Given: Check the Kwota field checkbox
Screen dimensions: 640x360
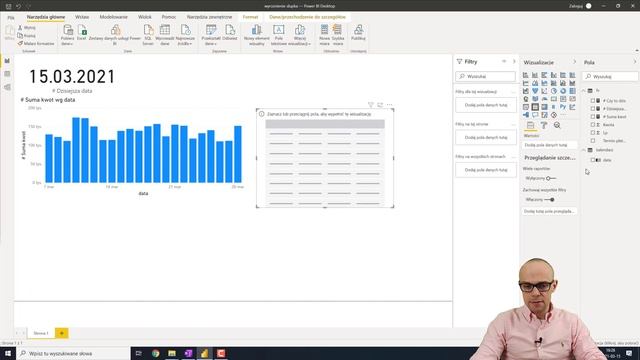Looking at the screenshot, I should pyautogui.click(x=593, y=125).
